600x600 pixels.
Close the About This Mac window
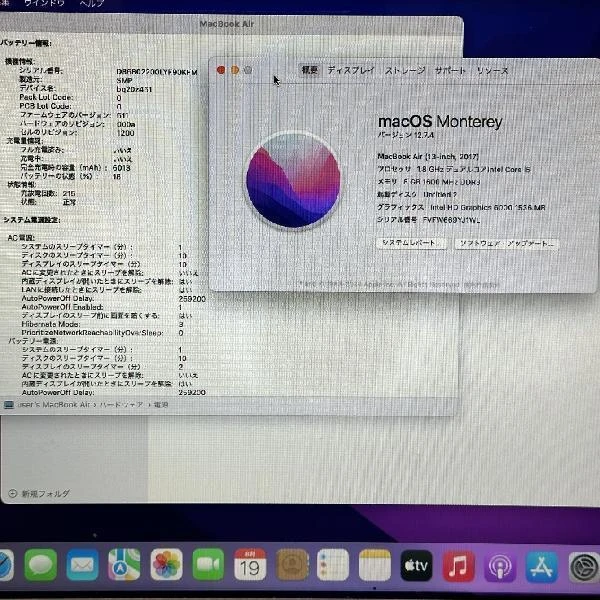click(221, 70)
